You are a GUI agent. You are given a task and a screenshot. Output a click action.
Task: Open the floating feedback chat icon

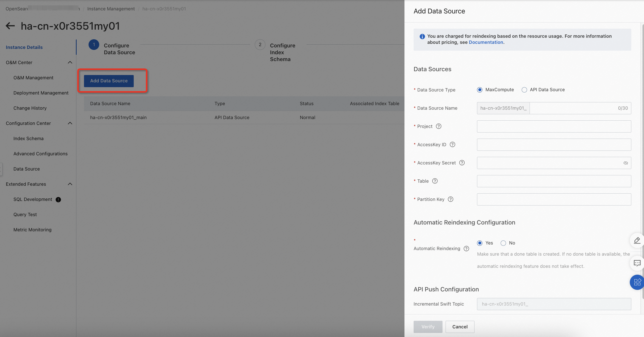(637, 263)
